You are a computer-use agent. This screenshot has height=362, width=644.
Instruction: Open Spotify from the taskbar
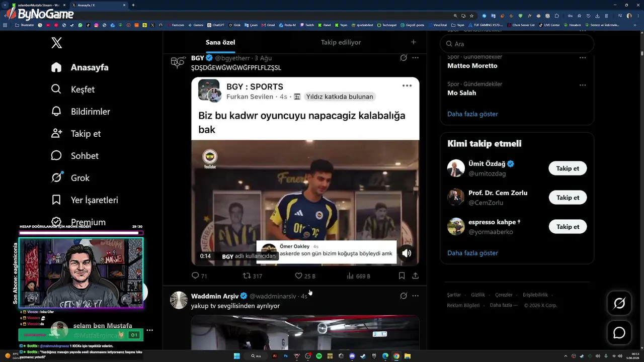(x=319, y=356)
